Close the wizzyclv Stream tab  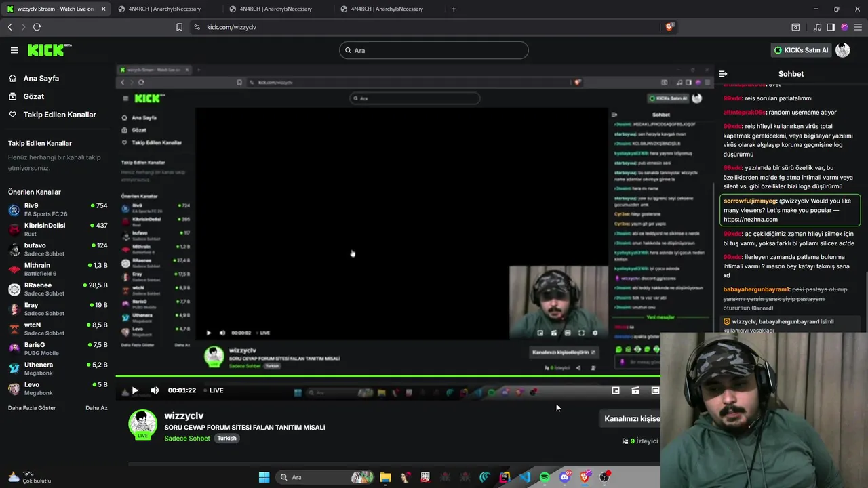(103, 9)
